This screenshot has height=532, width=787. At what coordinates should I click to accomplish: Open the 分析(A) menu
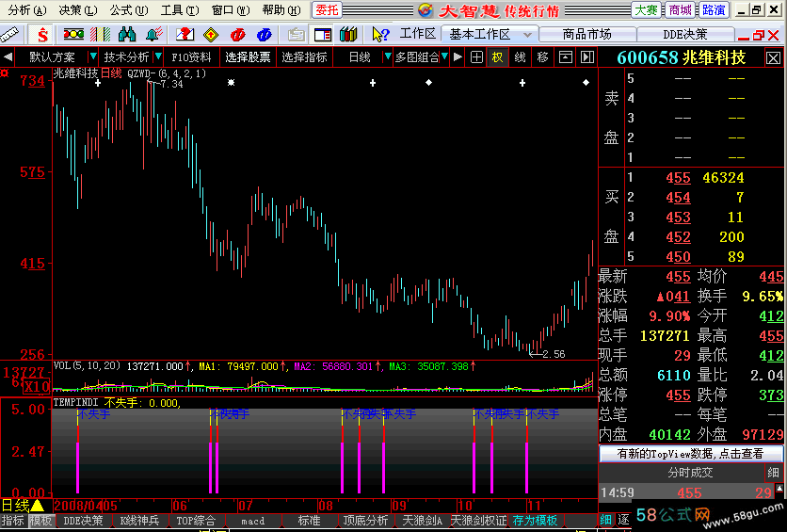(x=27, y=10)
